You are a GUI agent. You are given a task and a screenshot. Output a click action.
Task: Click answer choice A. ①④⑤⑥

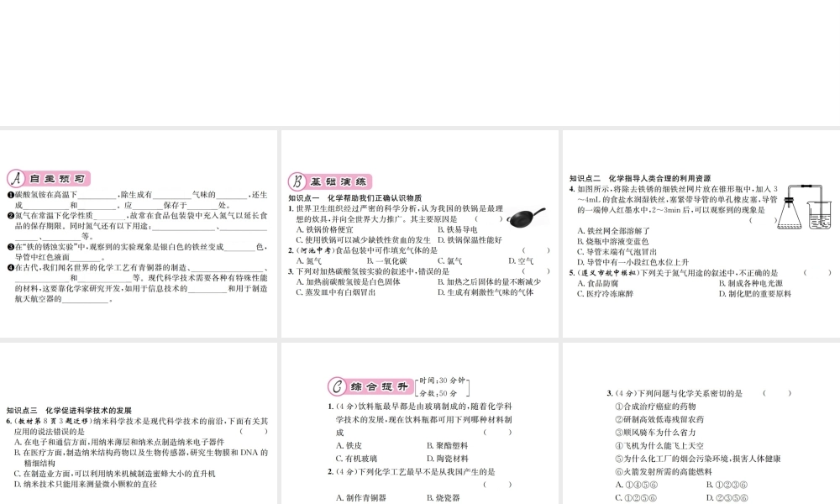[x=637, y=485]
